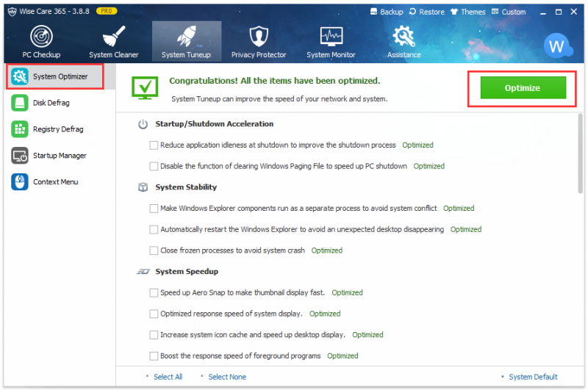Select the System Tuneup rocket icon
The height and width of the screenshot is (390, 588).
[187, 36]
